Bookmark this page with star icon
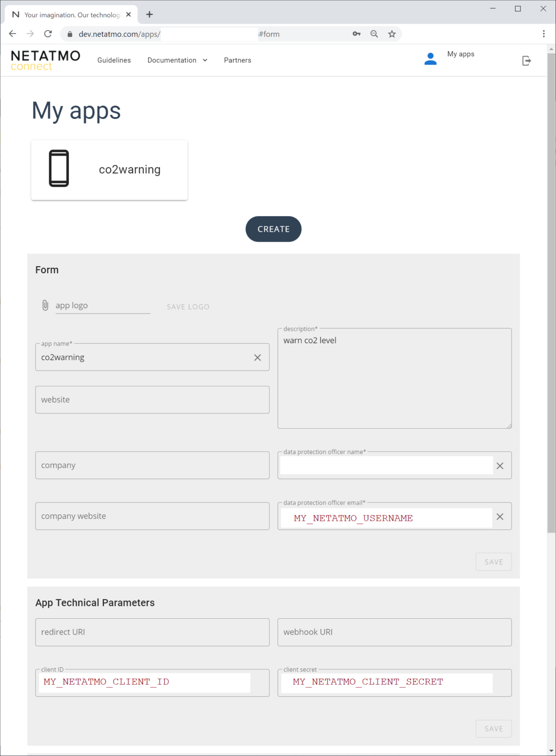 [x=392, y=34]
